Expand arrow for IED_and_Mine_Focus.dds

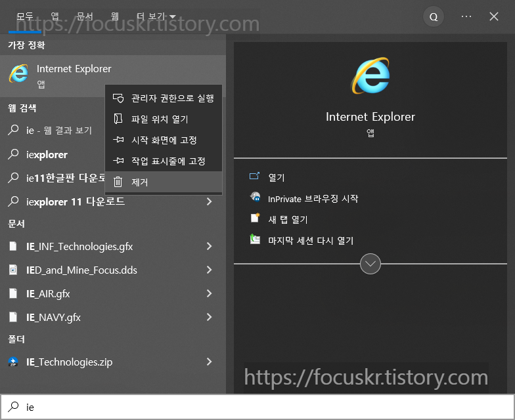[x=209, y=270]
